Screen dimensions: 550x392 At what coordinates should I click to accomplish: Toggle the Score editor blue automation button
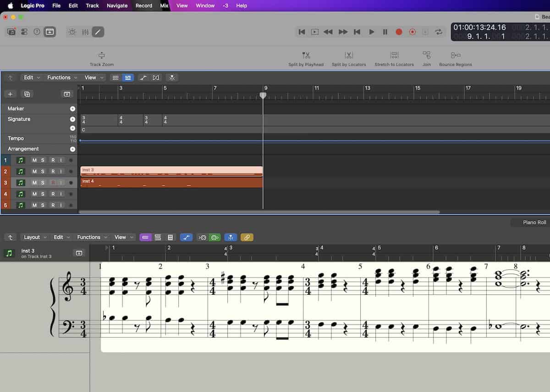(x=186, y=237)
